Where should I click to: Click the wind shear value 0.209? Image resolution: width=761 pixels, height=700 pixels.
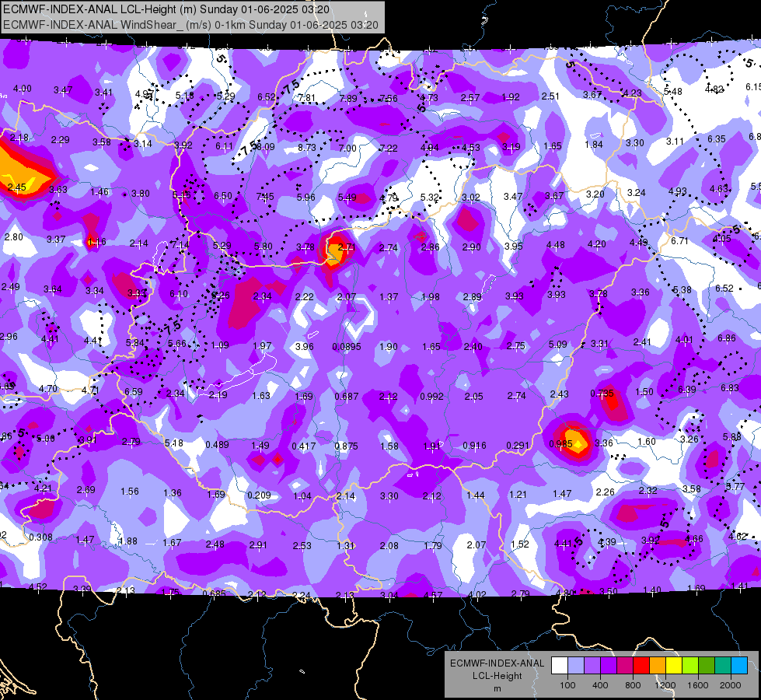(x=259, y=495)
